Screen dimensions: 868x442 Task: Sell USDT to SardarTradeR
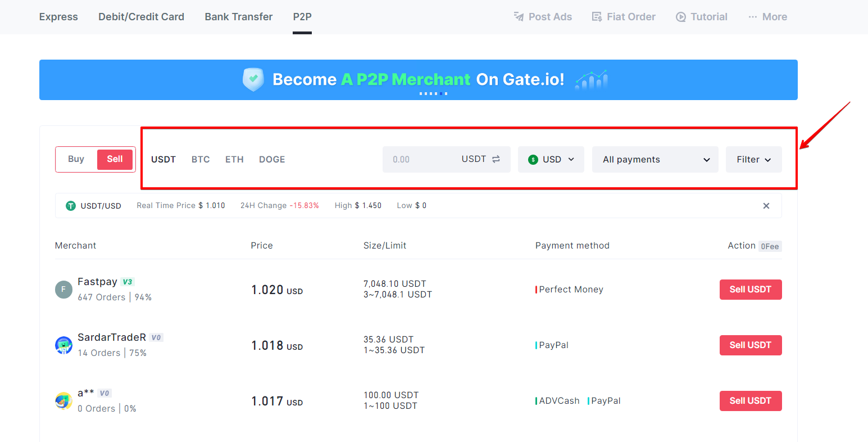pyautogui.click(x=751, y=345)
